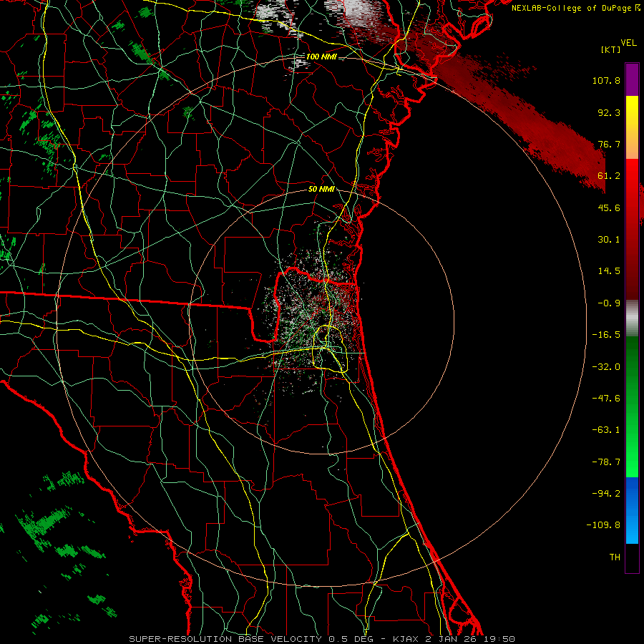Click the TH legend label
Screen dimensions: 644x644
(615, 557)
